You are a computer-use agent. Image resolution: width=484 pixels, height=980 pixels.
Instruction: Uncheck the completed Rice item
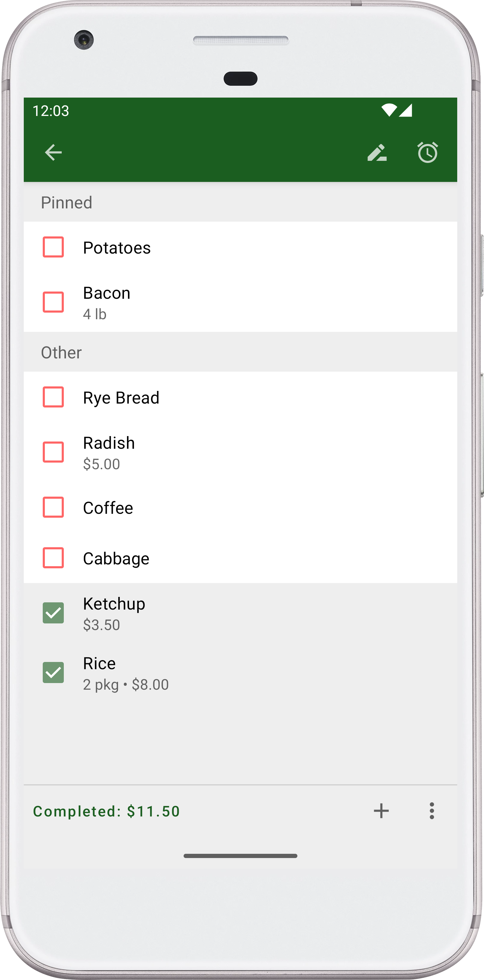pyautogui.click(x=53, y=672)
